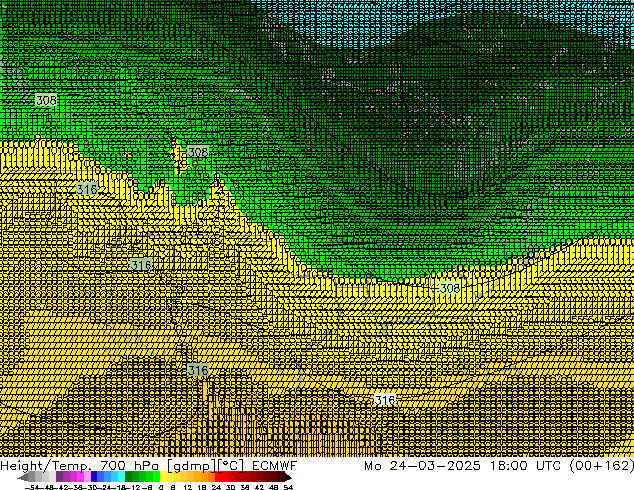Click the 308 contour label on the green-yellow boundary at right
The image size is (634, 490).
[x=449, y=288]
